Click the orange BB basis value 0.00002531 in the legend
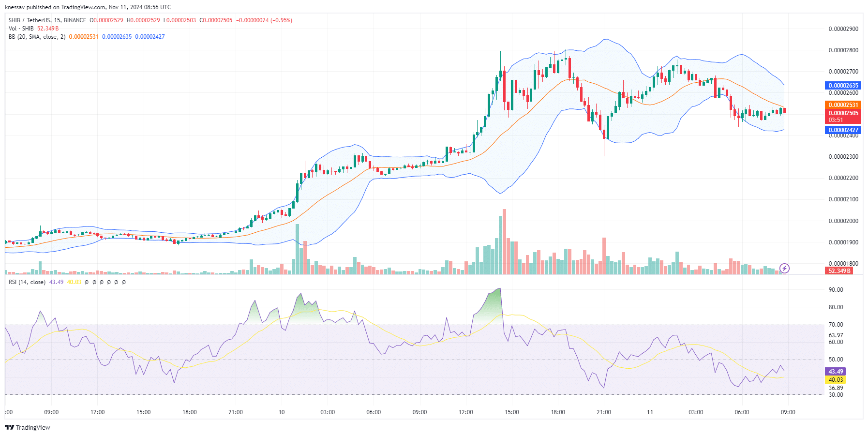Viewport: 868px width, 436px height. (x=84, y=37)
